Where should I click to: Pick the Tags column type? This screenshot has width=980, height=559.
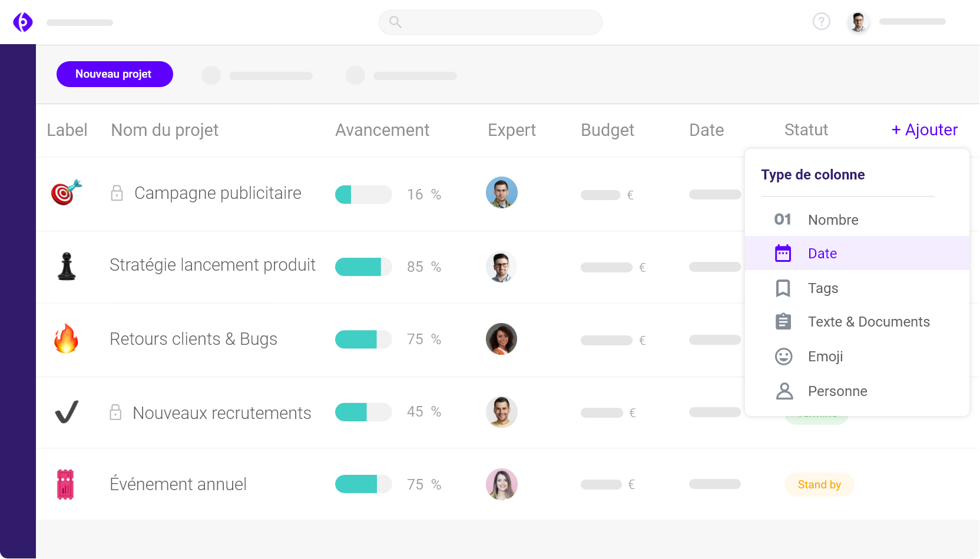(823, 288)
